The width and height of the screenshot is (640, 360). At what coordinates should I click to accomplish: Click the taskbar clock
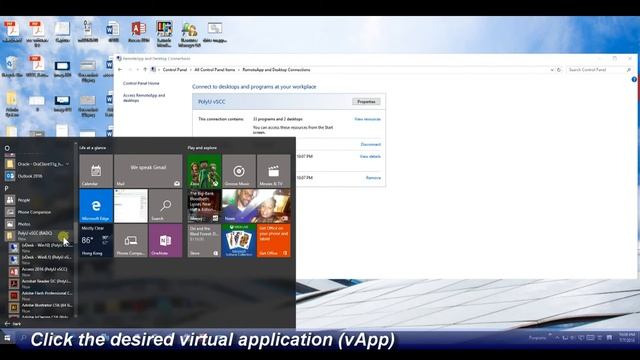pyautogui.click(x=627, y=338)
